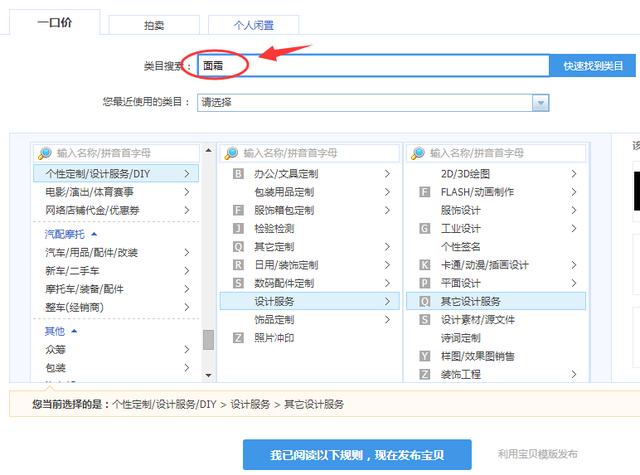This screenshot has width=640, height=475.
Task: Focus the third column name search field
Action: tap(496, 153)
